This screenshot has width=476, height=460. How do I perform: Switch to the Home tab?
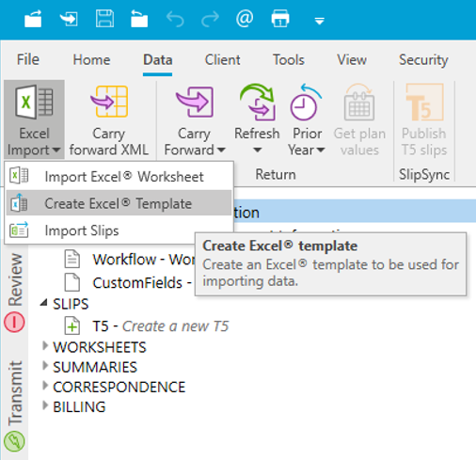point(91,59)
